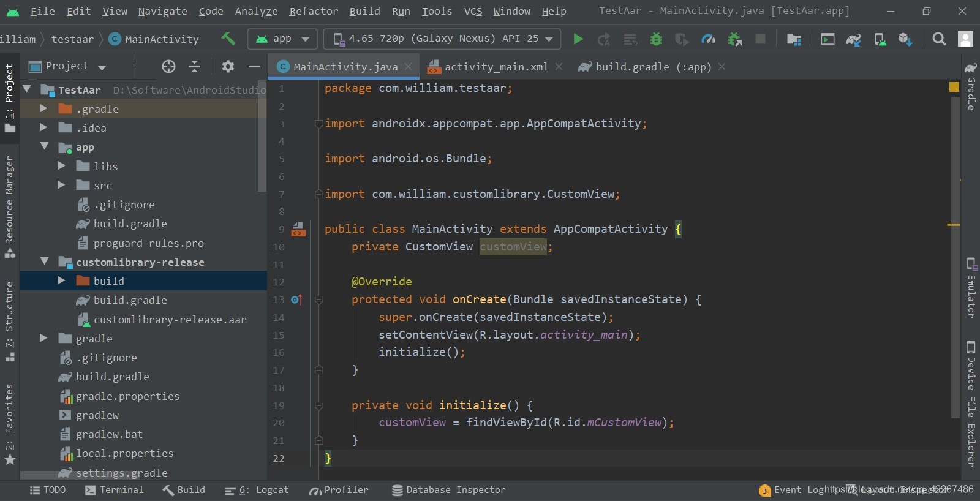Open the Logcat tool window button
Screen dimensions: 980x501
point(257,490)
